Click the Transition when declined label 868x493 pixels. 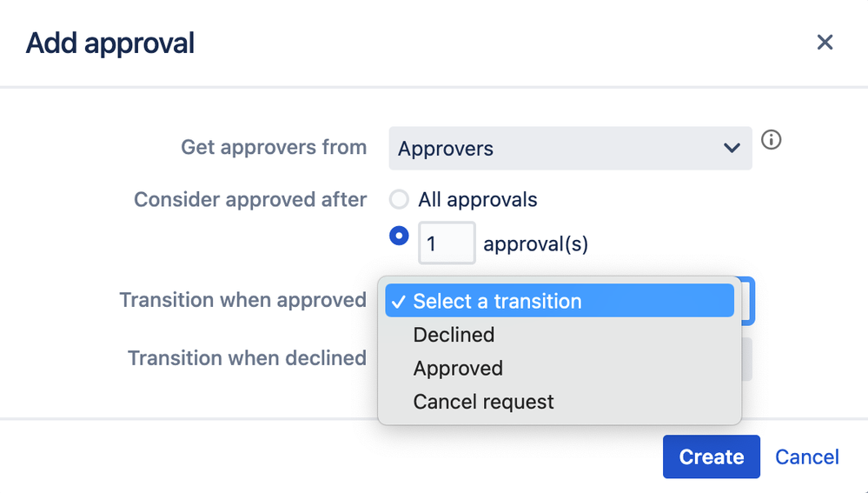(247, 358)
